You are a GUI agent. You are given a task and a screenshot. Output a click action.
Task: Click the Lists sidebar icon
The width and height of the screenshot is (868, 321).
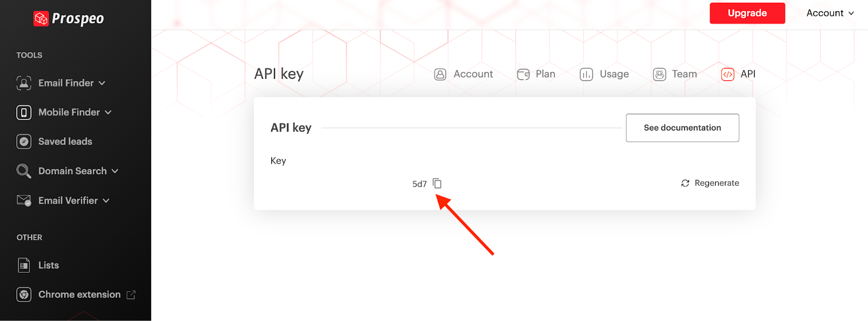24,265
